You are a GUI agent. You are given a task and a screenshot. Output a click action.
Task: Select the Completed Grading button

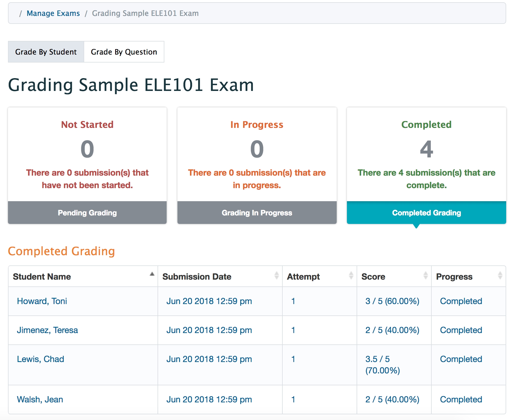click(x=426, y=213)
